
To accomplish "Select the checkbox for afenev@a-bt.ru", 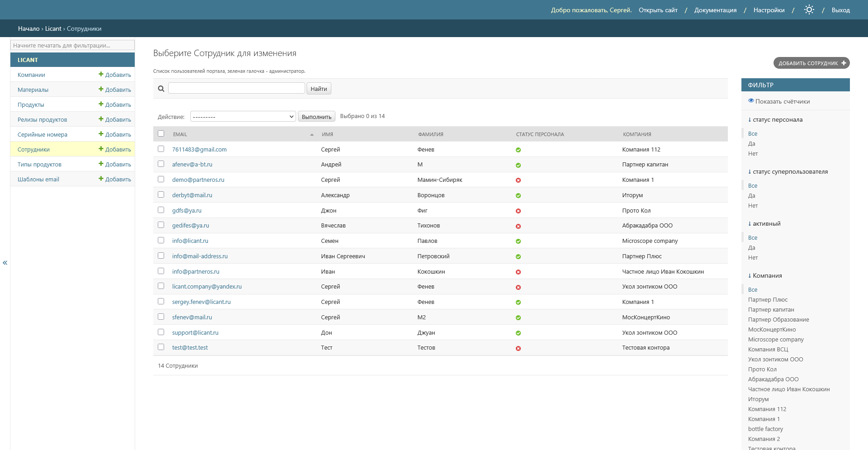I will (x=161, y=164).
